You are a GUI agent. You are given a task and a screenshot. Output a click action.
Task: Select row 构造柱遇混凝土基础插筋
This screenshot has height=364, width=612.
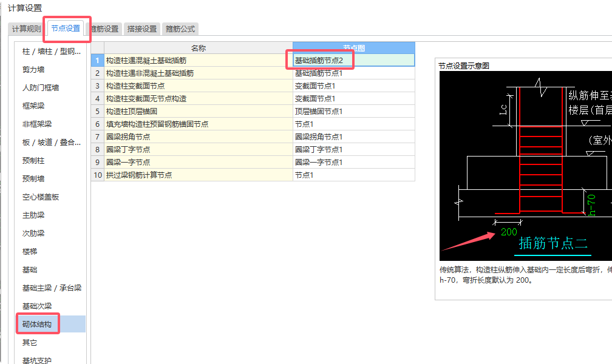tap(199, 61)
